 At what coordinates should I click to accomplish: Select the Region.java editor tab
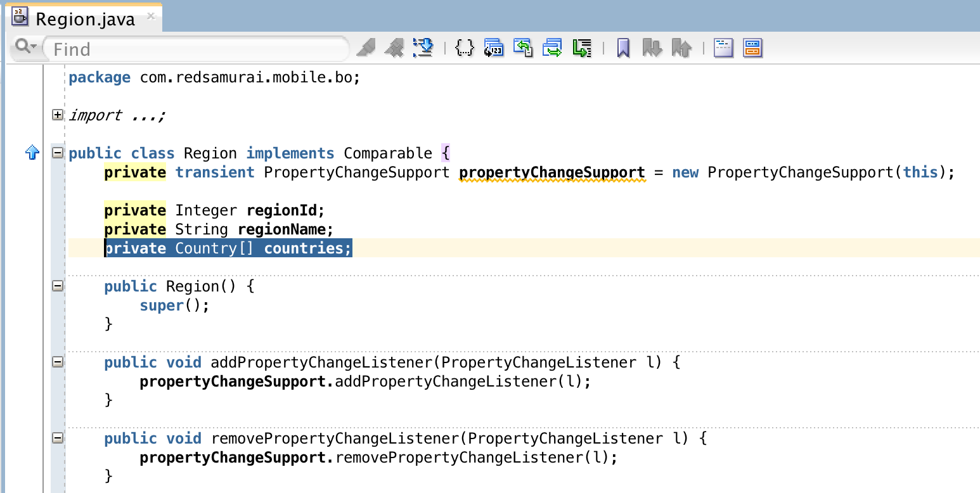(x=84, y=18)
